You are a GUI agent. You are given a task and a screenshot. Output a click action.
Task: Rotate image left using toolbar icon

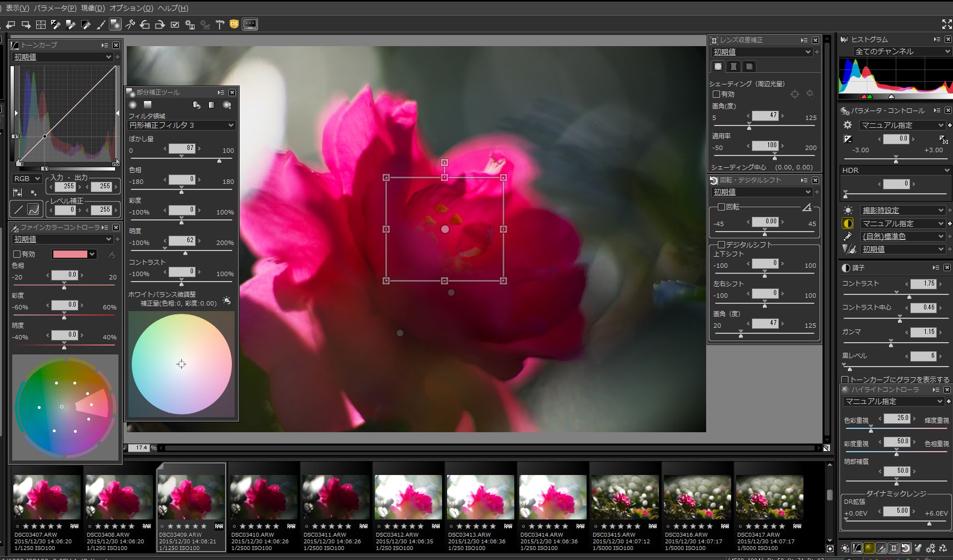145,24
